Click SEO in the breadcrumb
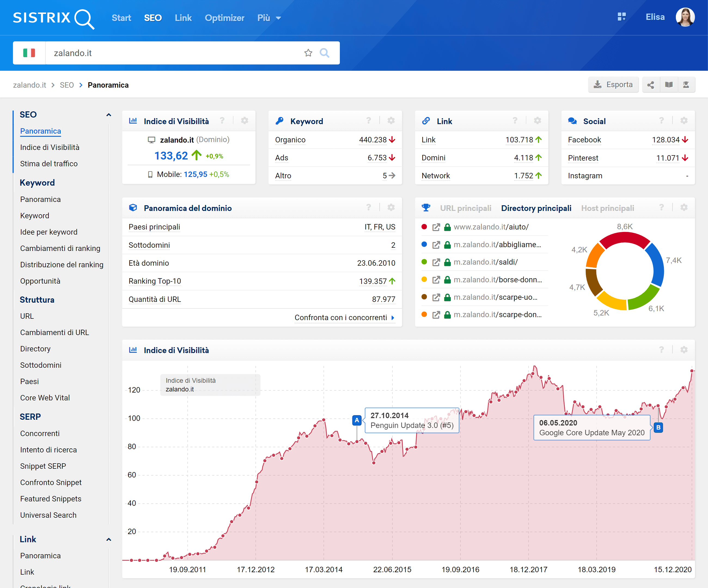Image resolution: width=708 pixels, height=588 pixels. [67, 85]
